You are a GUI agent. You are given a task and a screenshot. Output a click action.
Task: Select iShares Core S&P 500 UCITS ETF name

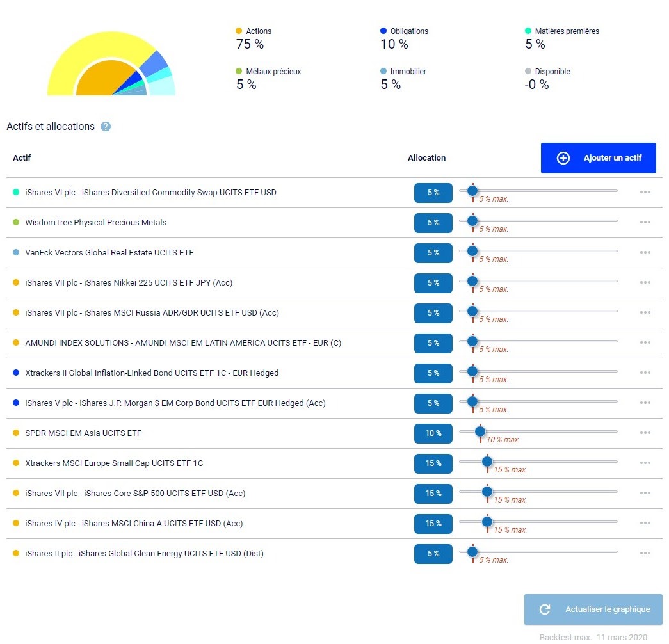(x=135, y=494)
